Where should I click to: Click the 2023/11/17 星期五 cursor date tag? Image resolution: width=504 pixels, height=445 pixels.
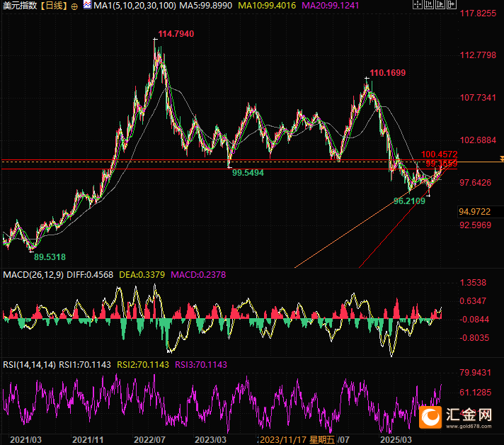[297, 440]
